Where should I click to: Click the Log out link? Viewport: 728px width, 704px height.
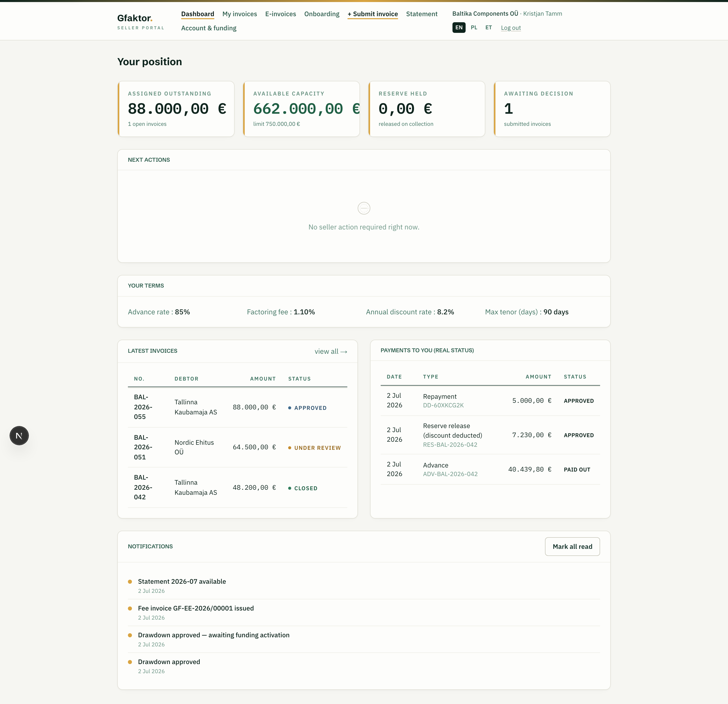click(511, 28)
